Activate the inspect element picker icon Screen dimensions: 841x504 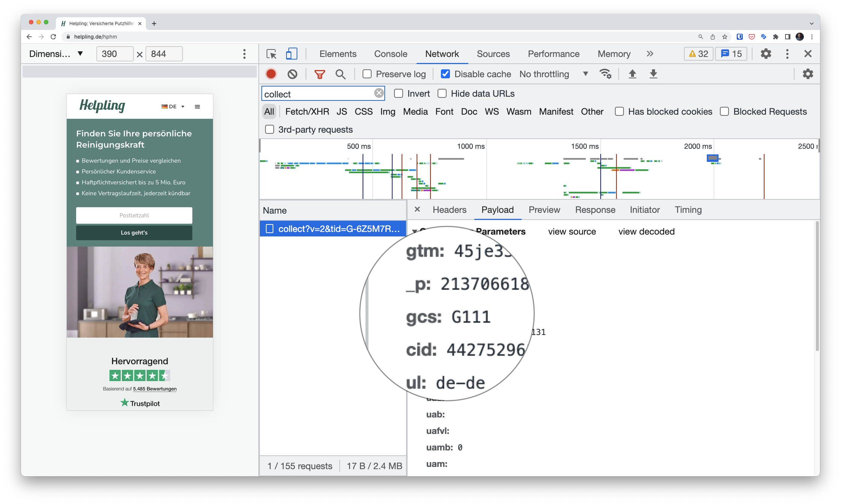[271, 54]
